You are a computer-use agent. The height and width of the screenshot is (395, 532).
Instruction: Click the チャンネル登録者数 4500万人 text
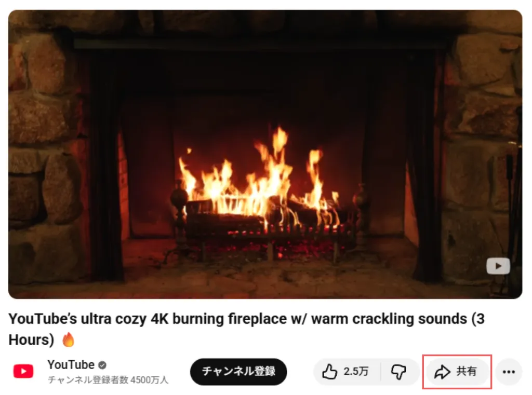click(x=108, y=380)
